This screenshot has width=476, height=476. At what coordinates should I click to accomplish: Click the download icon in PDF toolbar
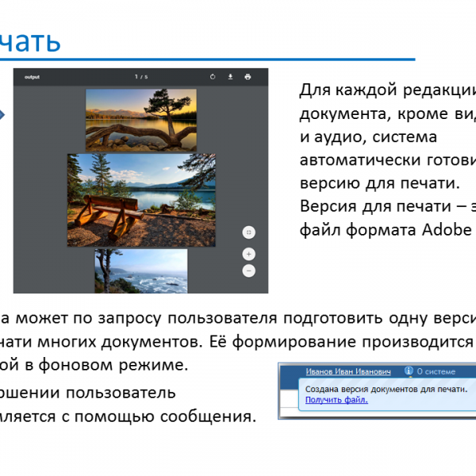230,77
